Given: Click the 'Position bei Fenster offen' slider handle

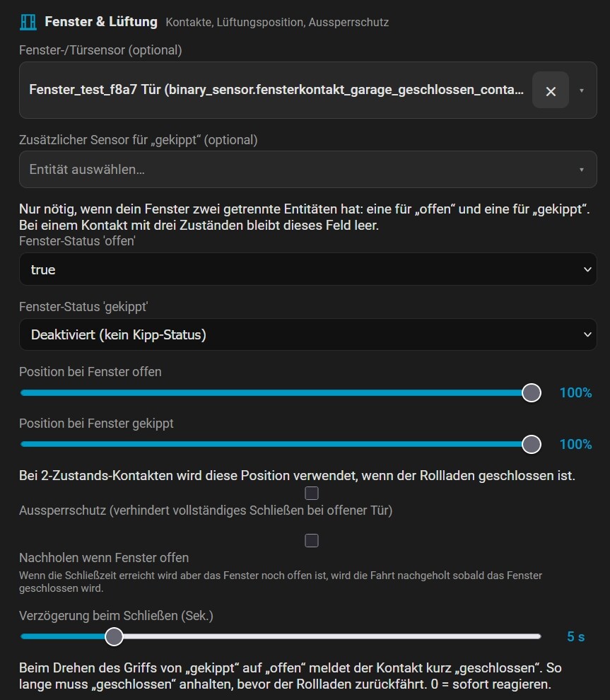Looking at the screenshot, I should tap(532, 393).
